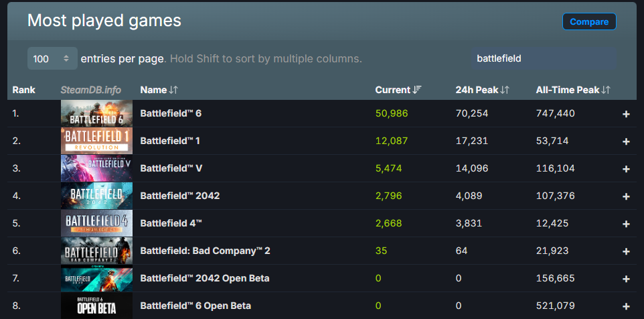Sort by Current players column
The width and height of the screenshot is (644, 319).
point(398,90)
